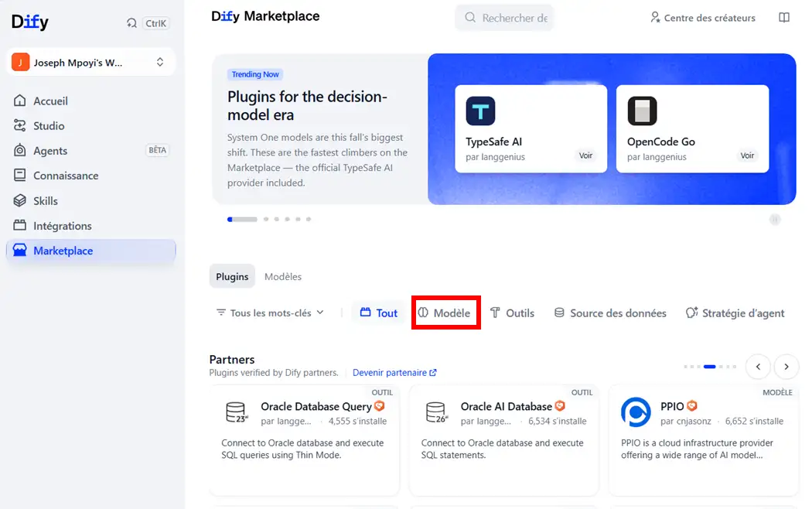
Task: Expand the Joseph Mpoyi's workspace switcher
Action: [x=91, y=63]
